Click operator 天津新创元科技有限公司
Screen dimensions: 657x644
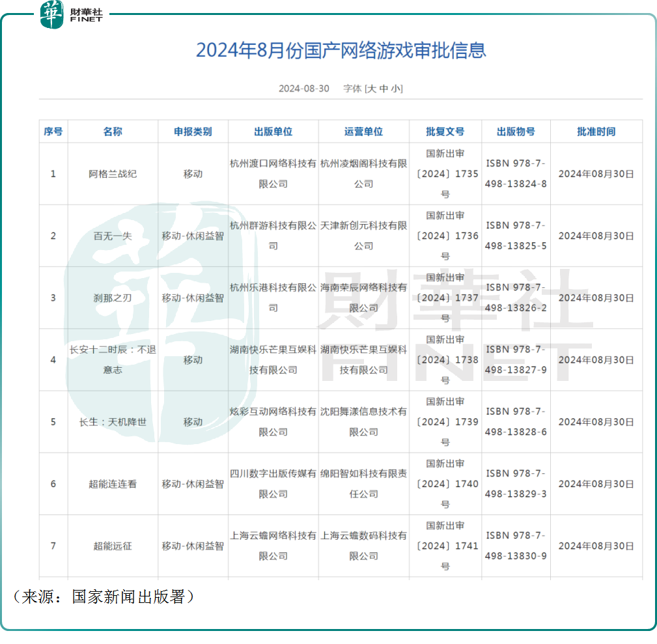364,236
